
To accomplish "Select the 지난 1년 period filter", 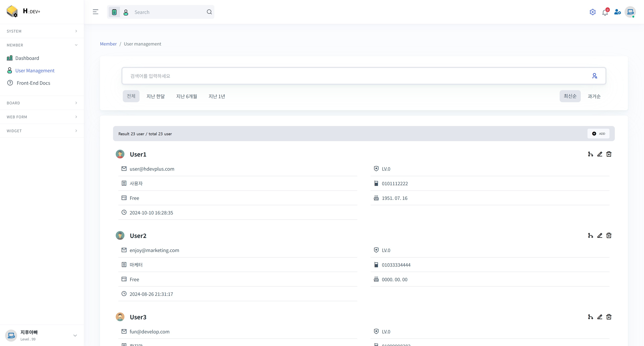I will (x=217, y=96).
